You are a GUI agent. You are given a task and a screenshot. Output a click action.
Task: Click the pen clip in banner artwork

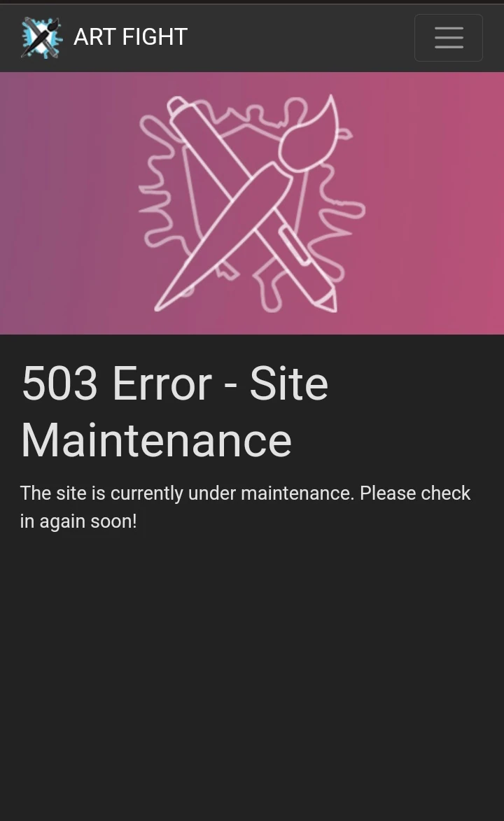(x=293, y=244)
